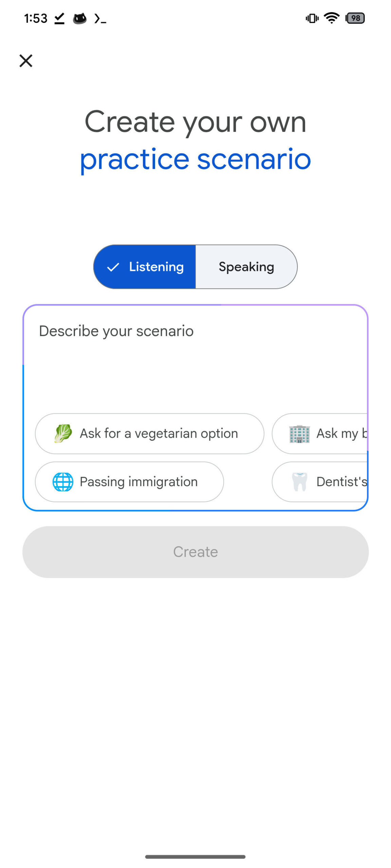391x868 pixels.
Task: Tap the globe emoji icon
Action: tap(63, 482)
